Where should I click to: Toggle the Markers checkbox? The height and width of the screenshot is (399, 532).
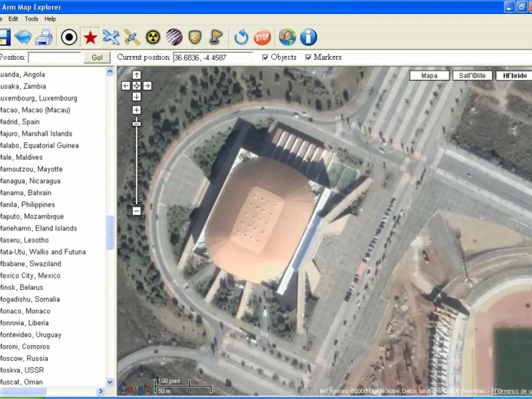[x=308, y=57]
